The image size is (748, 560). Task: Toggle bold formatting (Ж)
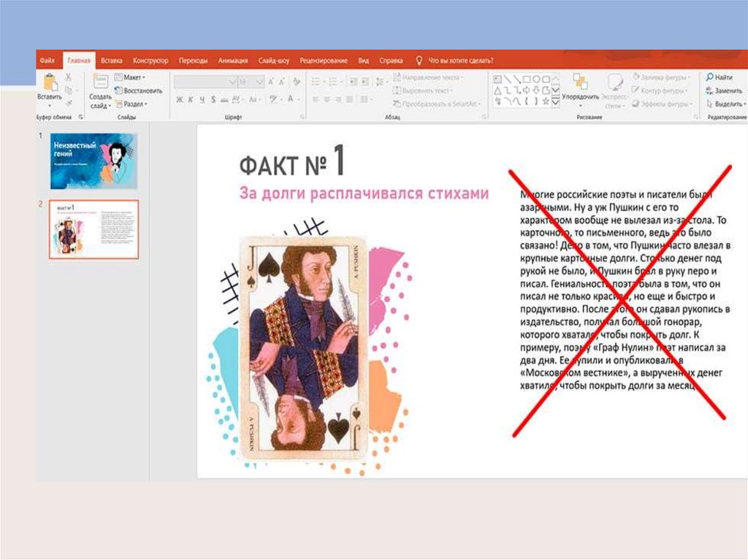coord(180,99)
